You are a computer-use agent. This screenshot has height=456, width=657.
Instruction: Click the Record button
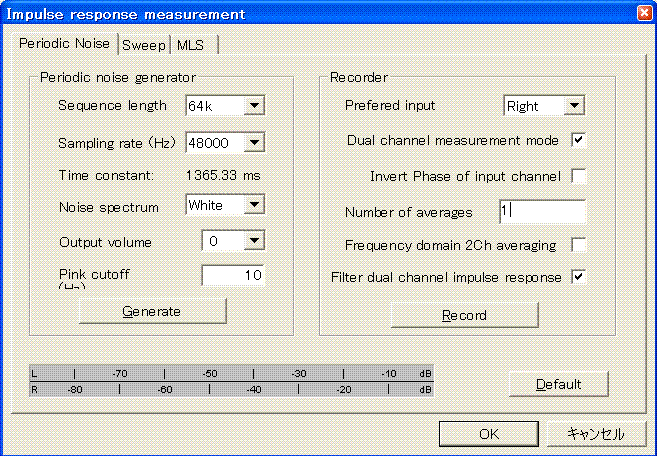pyautogui.click(x=464, y=315)
